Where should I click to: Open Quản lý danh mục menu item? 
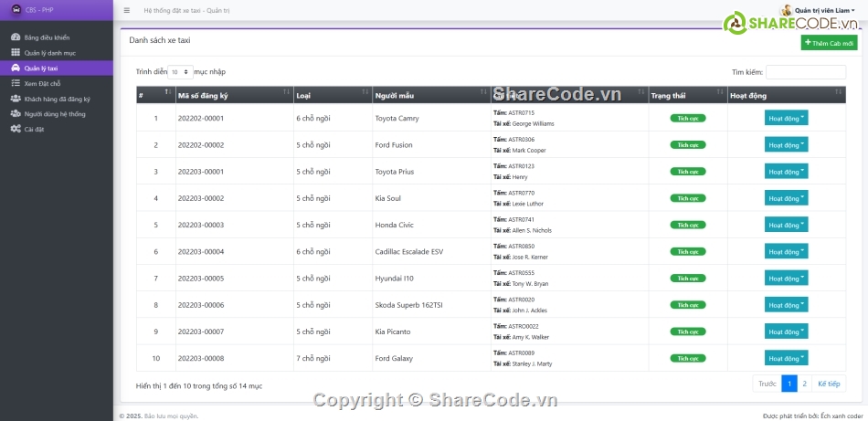click(x=57, y=53)
